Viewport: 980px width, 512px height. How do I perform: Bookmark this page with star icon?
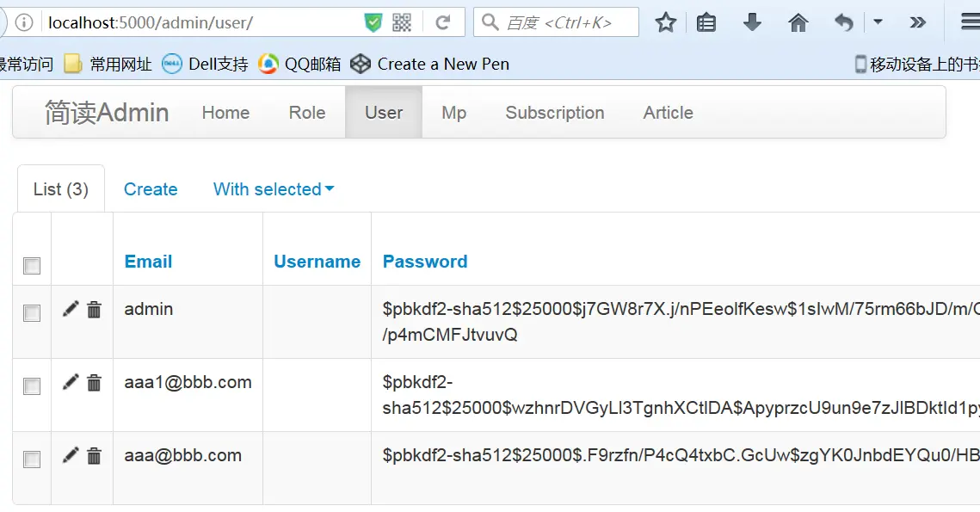[666, 23]
